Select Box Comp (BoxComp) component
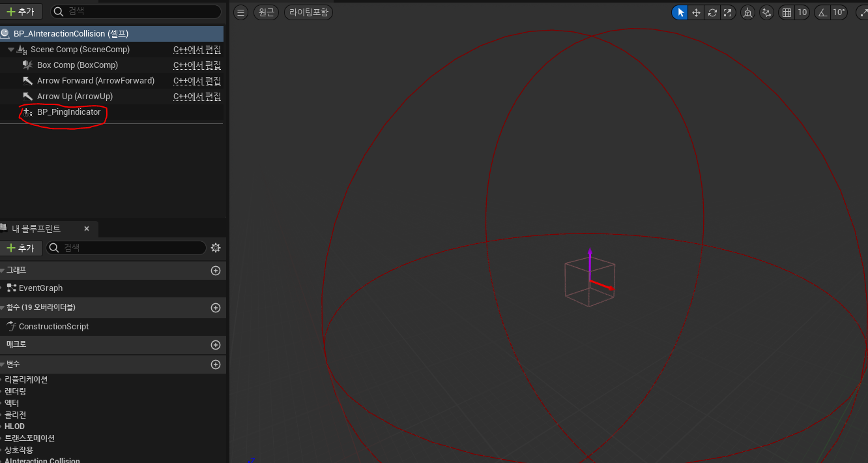This screenshot has width=868, height=463. point(77,65)
